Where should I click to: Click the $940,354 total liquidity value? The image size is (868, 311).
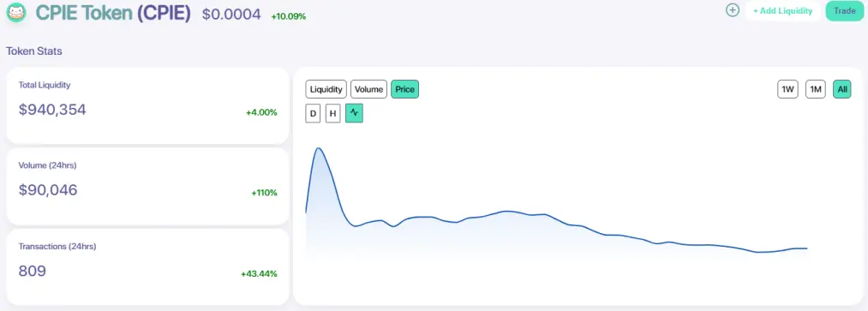[x=52, y=110]
